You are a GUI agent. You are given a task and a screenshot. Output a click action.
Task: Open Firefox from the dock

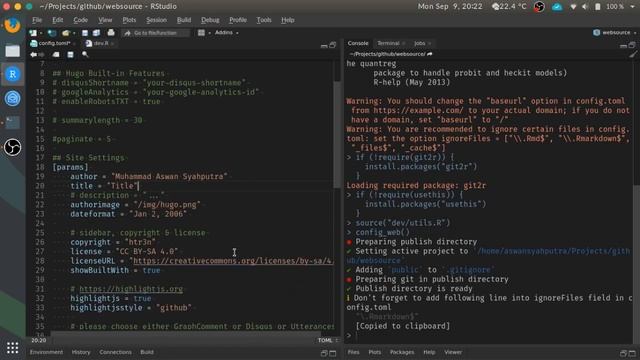tap(13, 25)
